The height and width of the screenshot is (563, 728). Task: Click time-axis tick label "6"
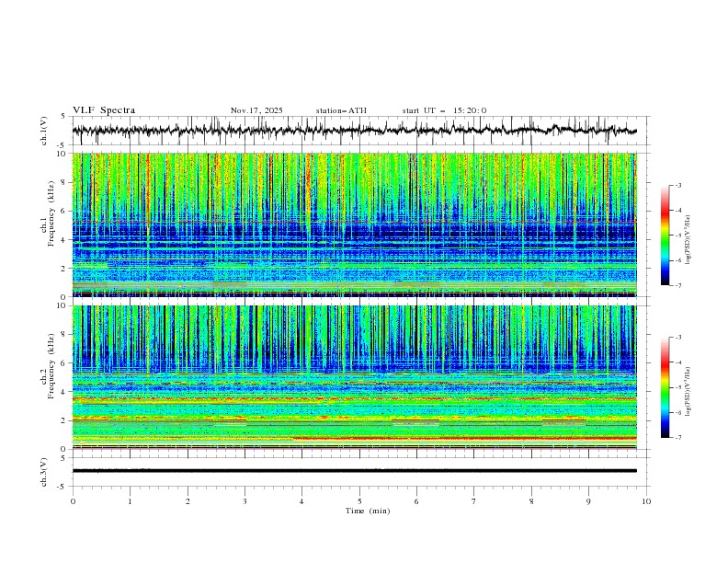pos(416,501)
